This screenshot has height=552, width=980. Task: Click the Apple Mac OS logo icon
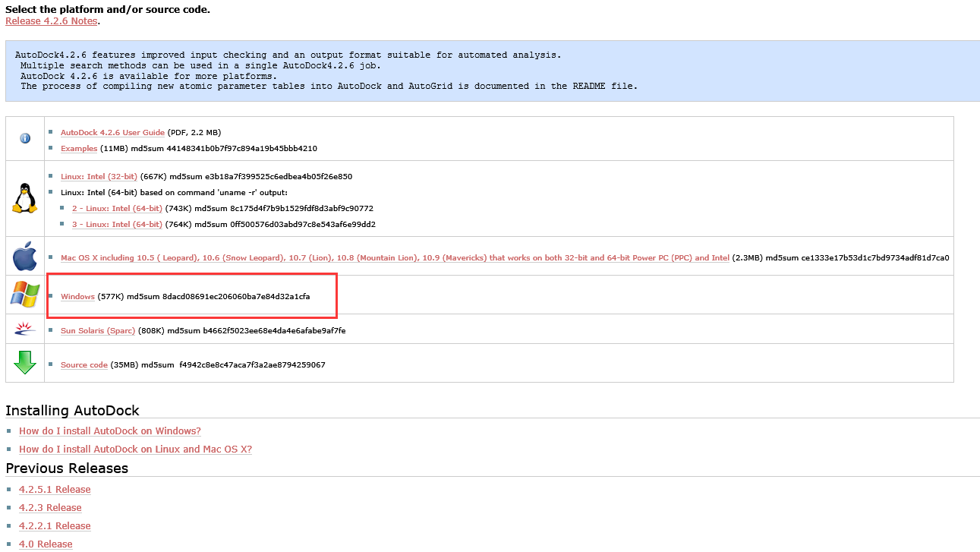25,256
